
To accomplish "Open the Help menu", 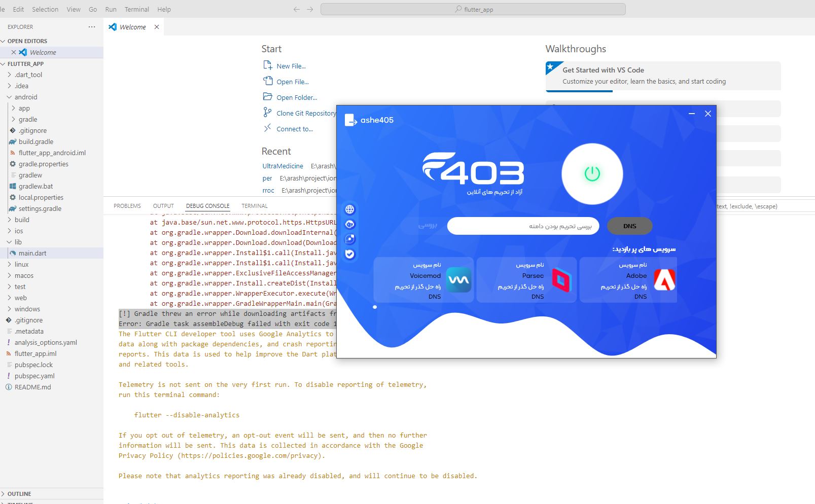I will click(164, 9).
